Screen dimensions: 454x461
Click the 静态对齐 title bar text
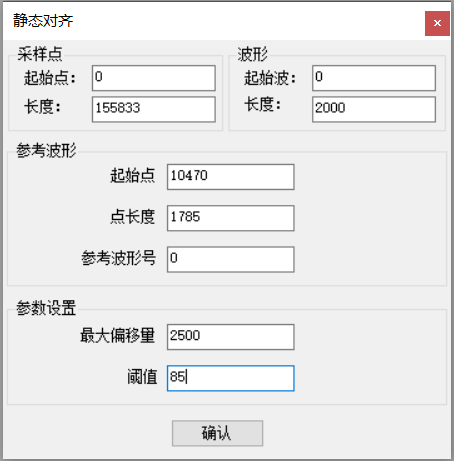43,21
